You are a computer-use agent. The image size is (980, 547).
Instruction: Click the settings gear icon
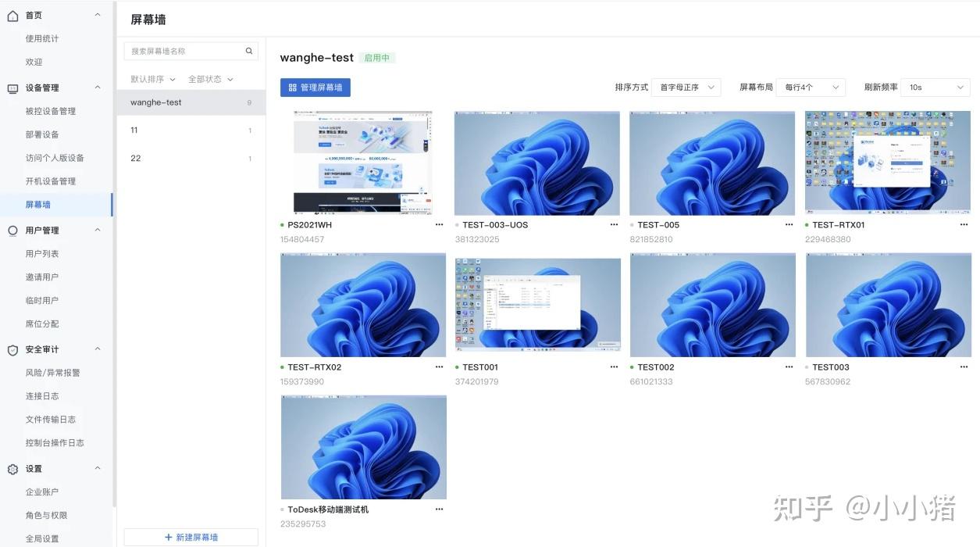coord(12,469)
